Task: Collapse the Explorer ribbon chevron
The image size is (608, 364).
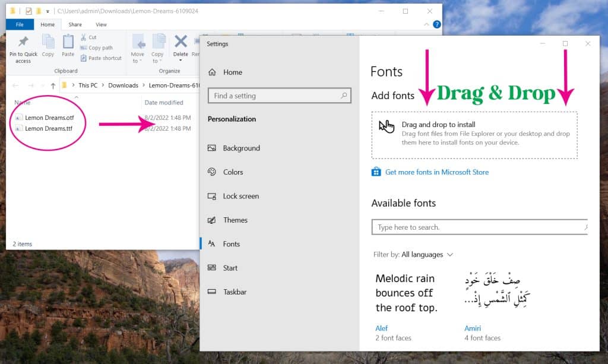Action: (x=426, y=24)
